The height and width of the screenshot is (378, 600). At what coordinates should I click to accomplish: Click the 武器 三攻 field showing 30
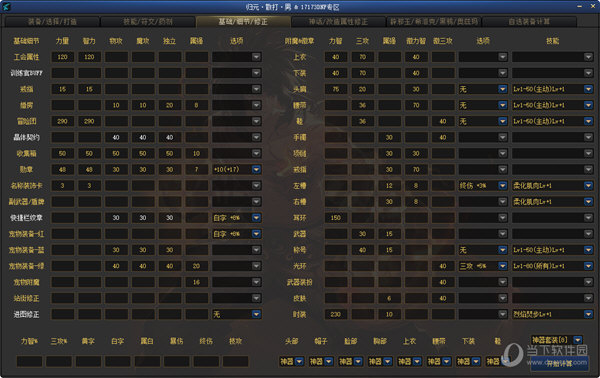363,234
